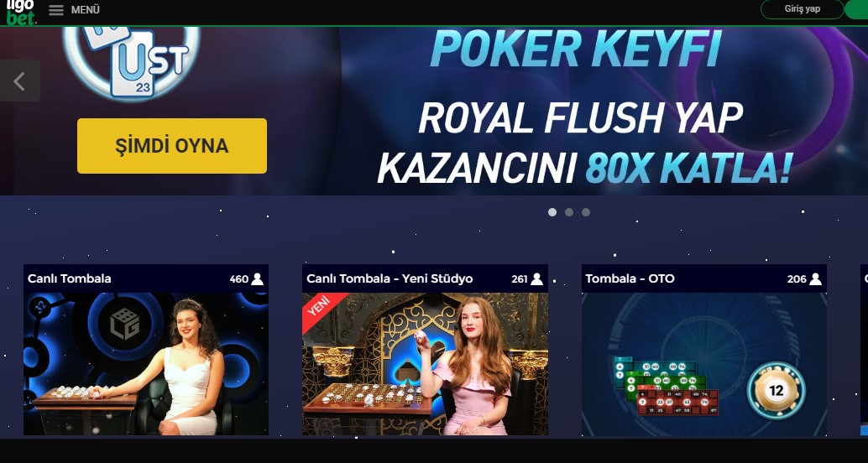Open the hamburger MENÜ icon
This screenshot has height=463, width=868.
point(56,10)
